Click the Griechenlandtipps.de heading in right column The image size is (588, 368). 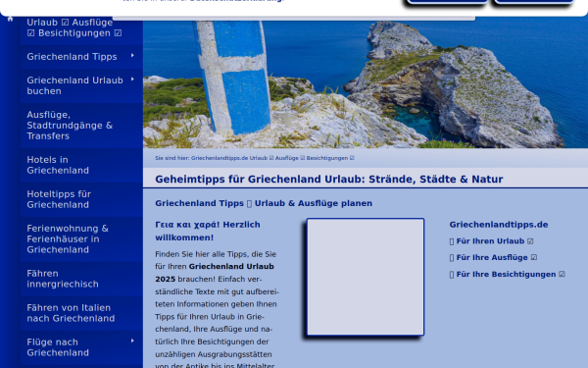click(x=499, y=225)
